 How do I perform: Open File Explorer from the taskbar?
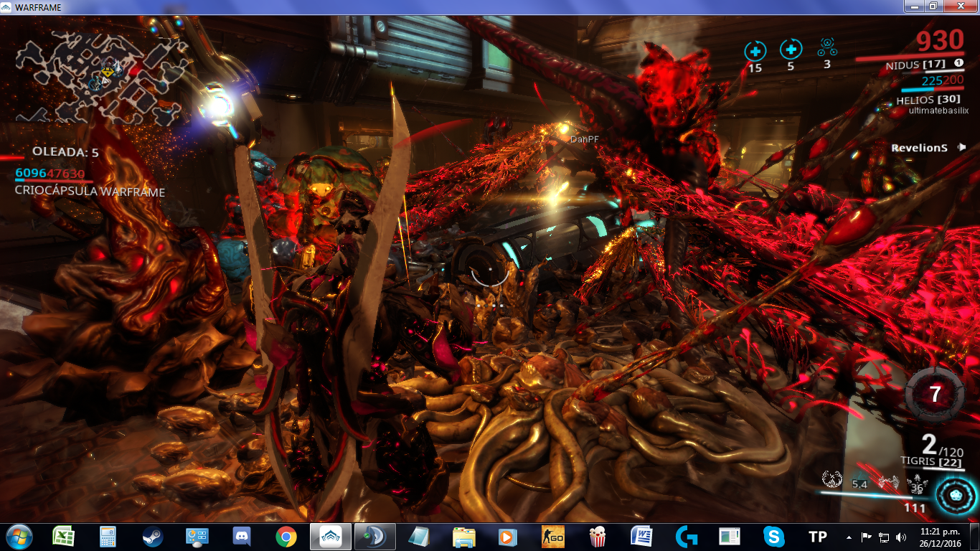pos(463,536)
